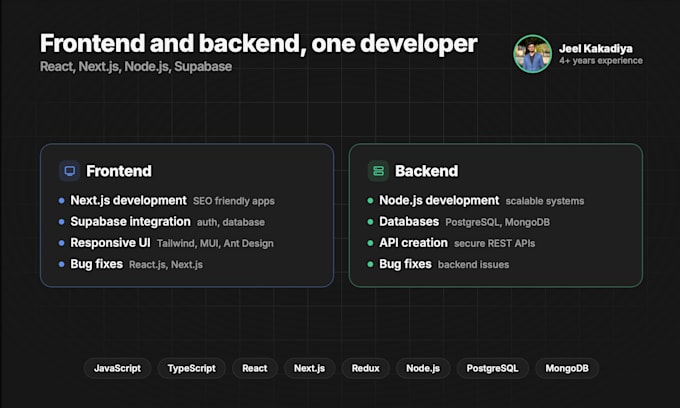The width and height of the screenshot is (680, 408).
Task: Click the Next.js tag pill
Action: pos(309,369)
